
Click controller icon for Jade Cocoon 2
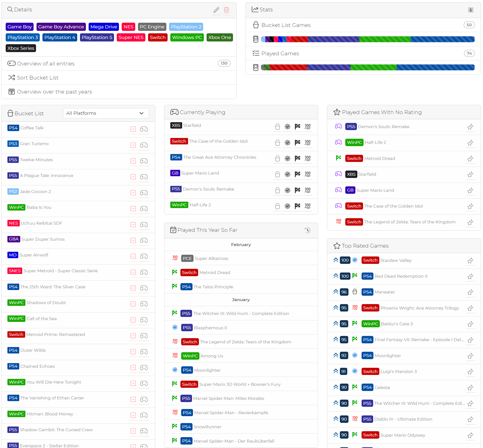pyautogui.click(x=144, y=193)
